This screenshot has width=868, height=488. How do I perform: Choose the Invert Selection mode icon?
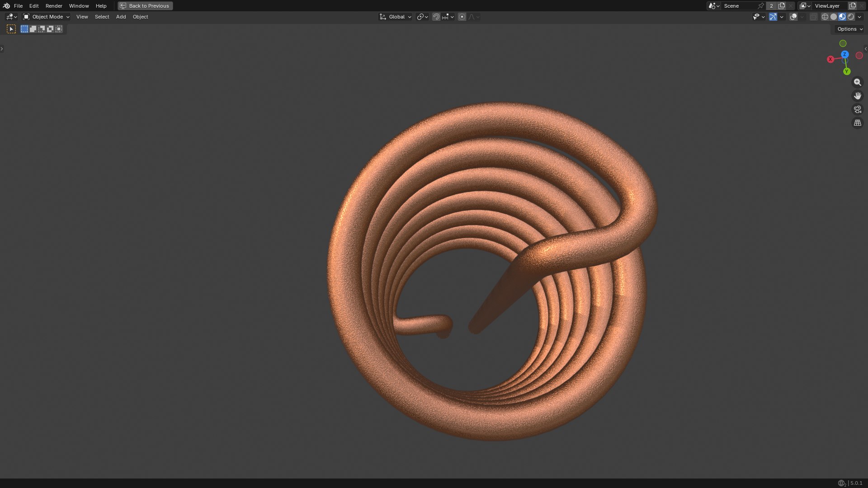[50, 29]
